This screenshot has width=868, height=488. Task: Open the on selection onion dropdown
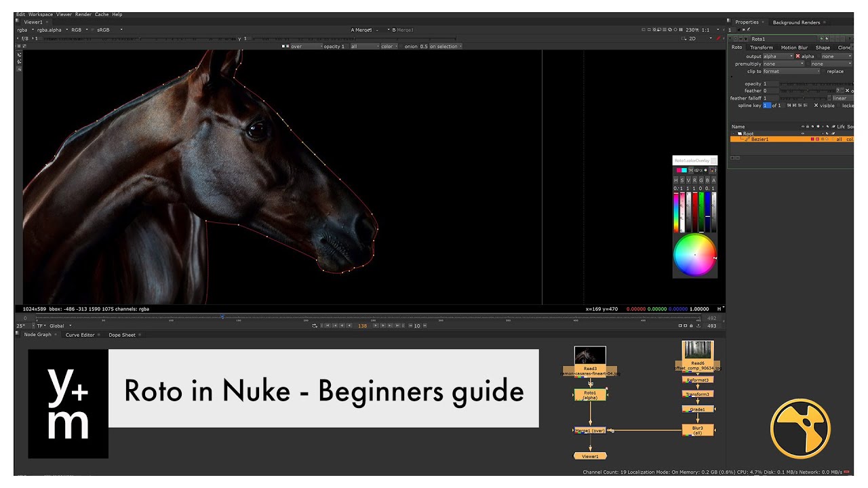446,47
